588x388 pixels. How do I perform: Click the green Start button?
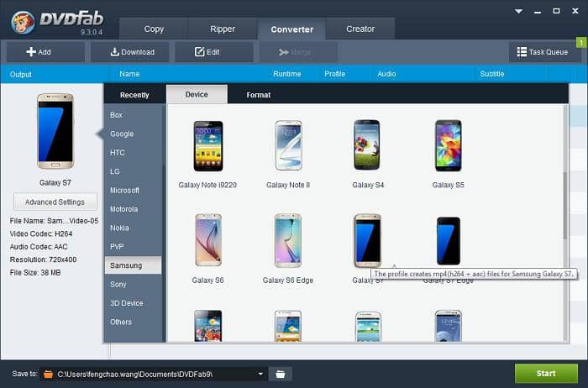point(546,374)
